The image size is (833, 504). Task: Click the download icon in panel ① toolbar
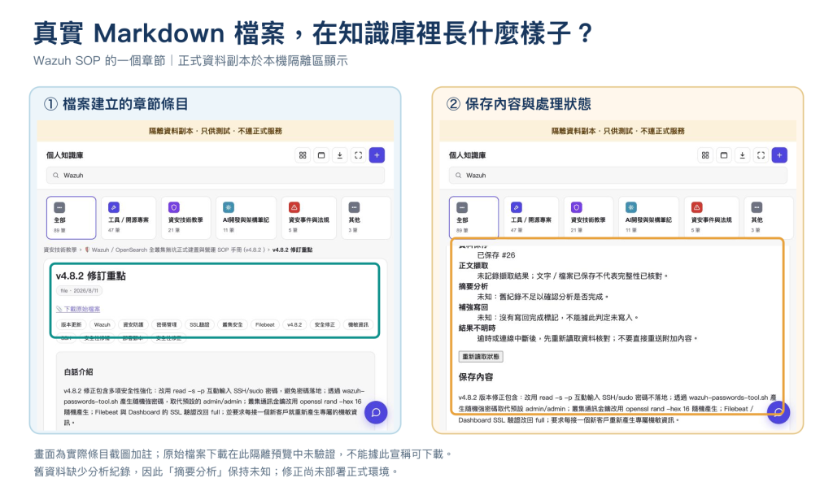pyautogui.click(x=340, y=155)
